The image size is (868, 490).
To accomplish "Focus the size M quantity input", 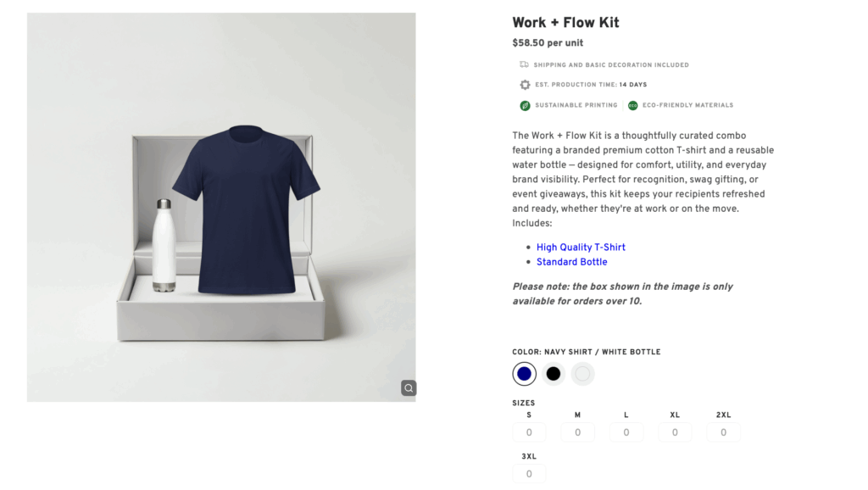I will (577, 432).
